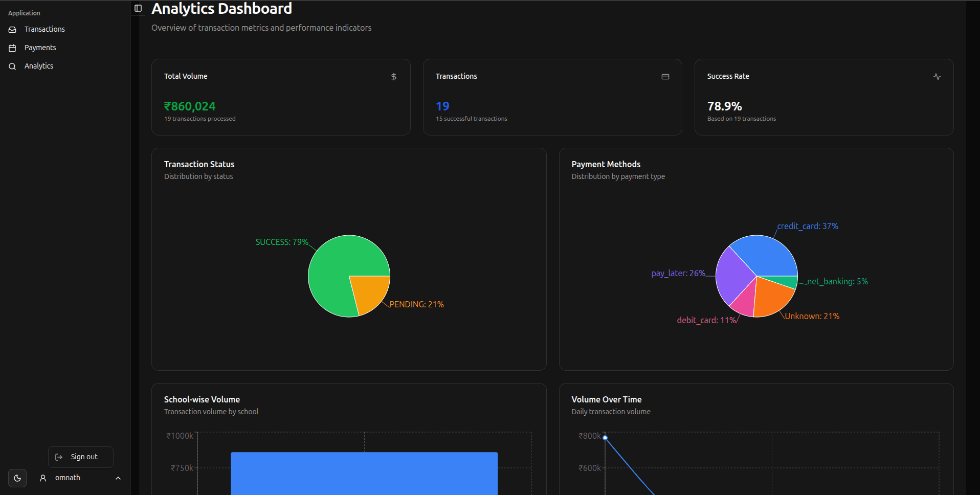
Task: Go to Payments in the sidebar
Action: [40, 48]
